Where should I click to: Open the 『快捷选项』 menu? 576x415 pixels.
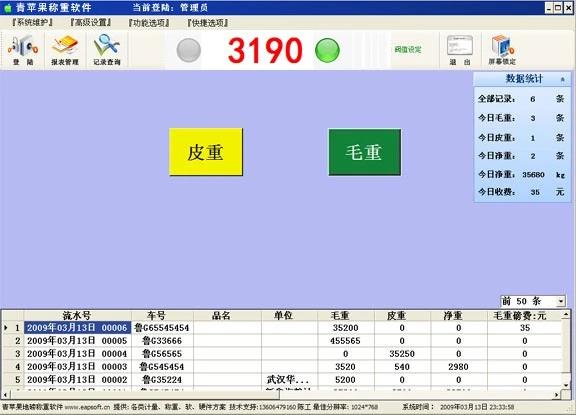208,23
